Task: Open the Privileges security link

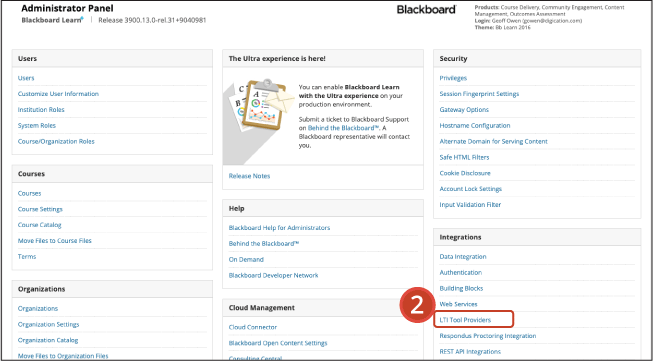Action: click(453, 78)
